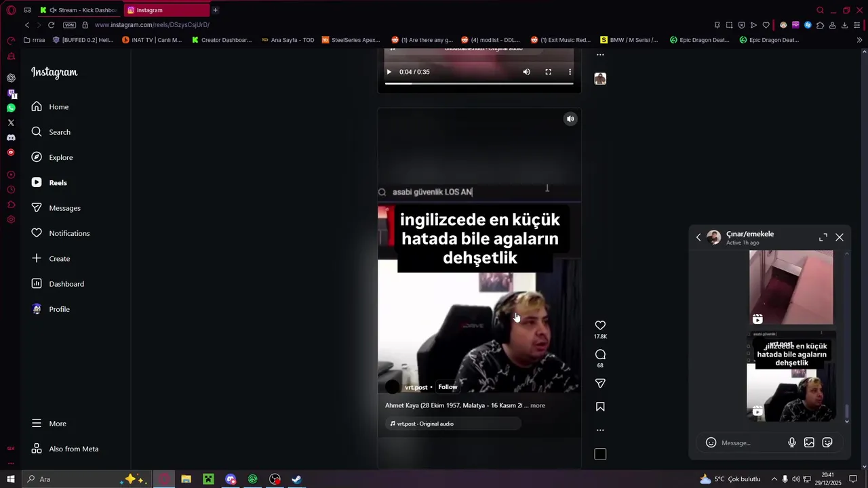This screenshot has width=868, height=488.
Task: Open the shared ingilizcede reel in chat
Action: [x=791, y=376]
